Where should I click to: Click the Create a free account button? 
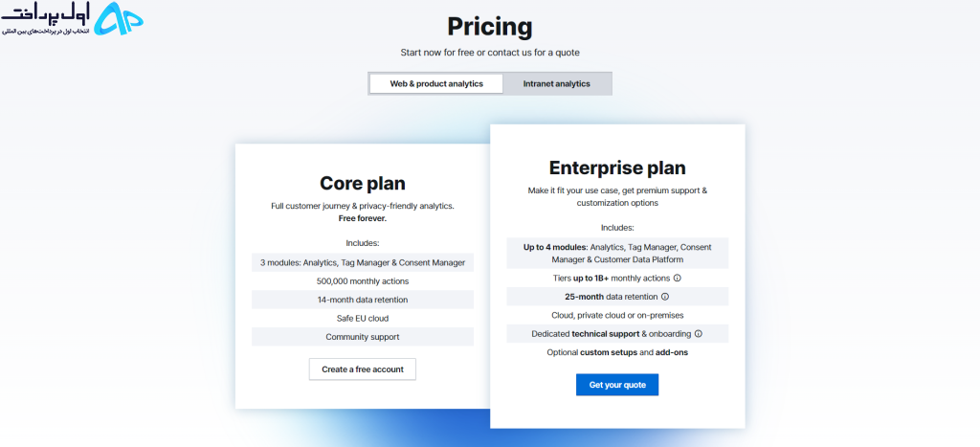(x=363, y=369)
